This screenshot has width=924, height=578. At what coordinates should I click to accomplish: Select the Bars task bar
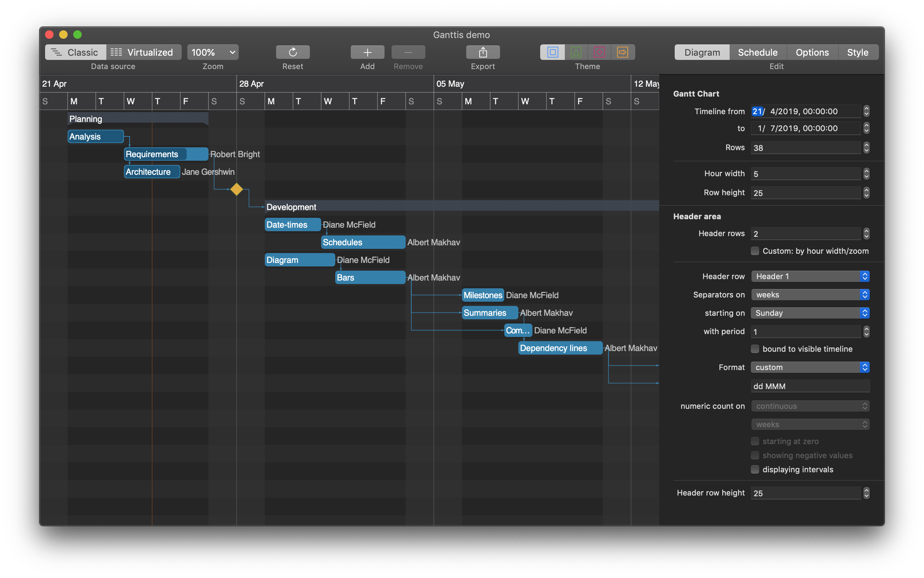coord(370,277)
